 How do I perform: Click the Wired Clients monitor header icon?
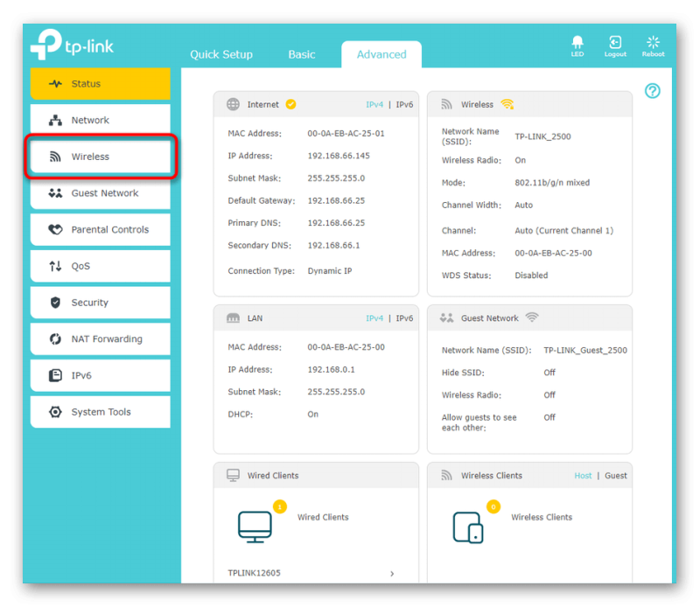click(233, 475)
